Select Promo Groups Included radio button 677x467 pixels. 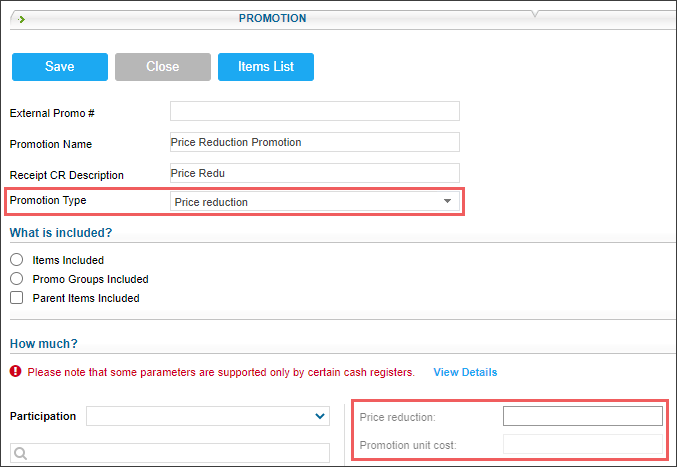[16, 279]
